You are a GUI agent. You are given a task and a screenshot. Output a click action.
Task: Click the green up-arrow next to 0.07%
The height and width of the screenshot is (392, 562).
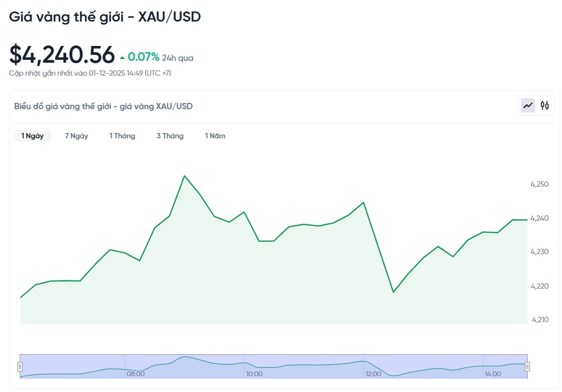(123, 58)
